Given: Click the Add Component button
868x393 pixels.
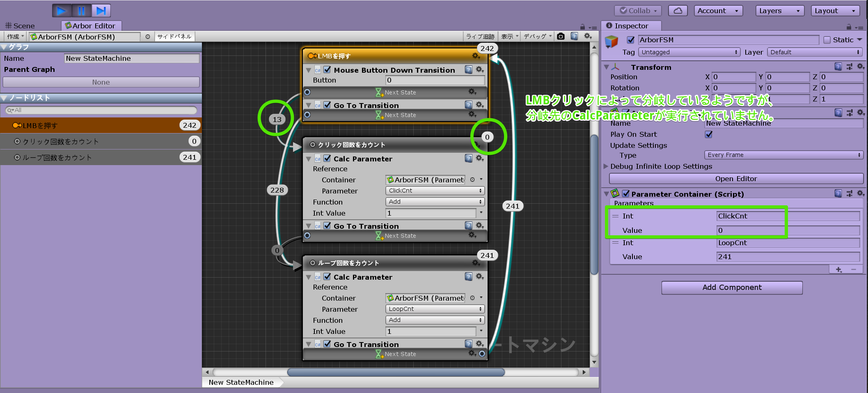Looking at the screenshot, I should [732, 287].
